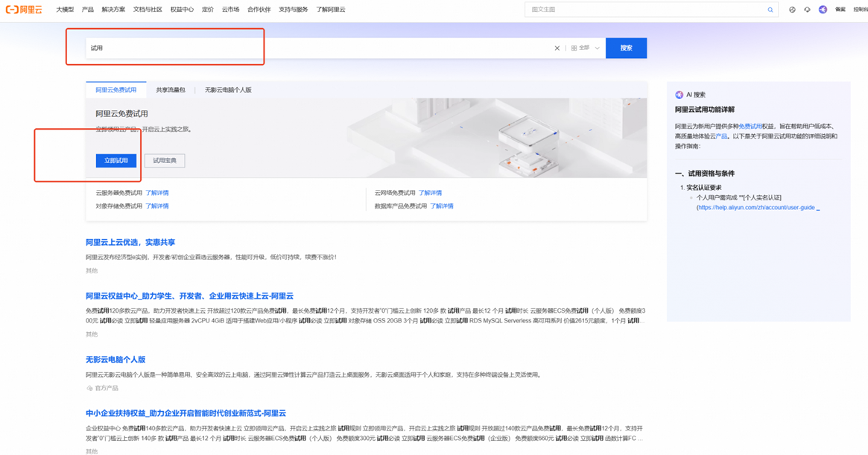This screenshot has width=868, height=455.
Task: Open the 产品 menu
Action: pos(87,10)
